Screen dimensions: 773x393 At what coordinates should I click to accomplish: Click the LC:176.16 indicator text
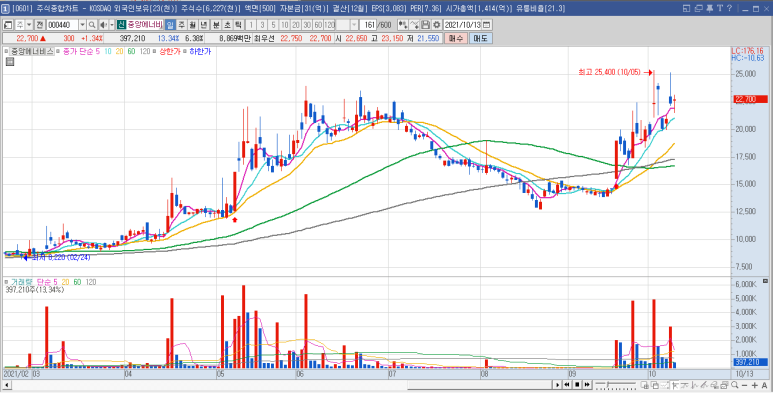pyautogui.click(x=747, y=51)
